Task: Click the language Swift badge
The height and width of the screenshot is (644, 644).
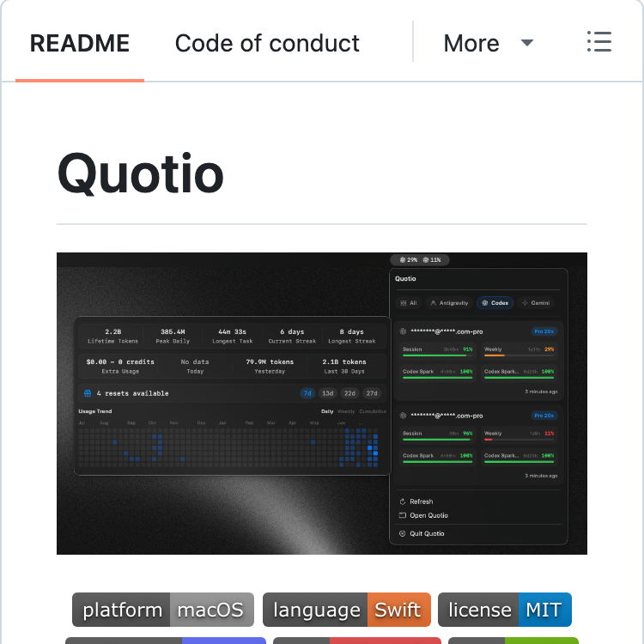Action: pyautogui.click(x=347, y=610)
